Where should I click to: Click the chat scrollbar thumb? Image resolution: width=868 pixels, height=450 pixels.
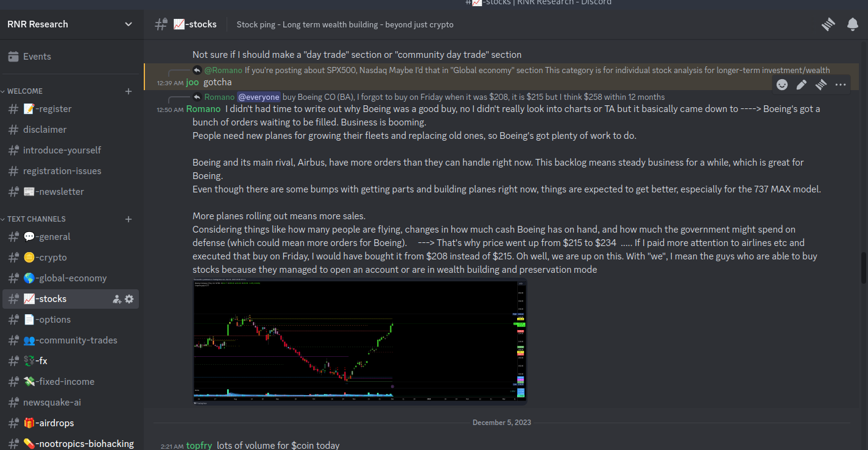pyautogui.click(x=864, y=267)
